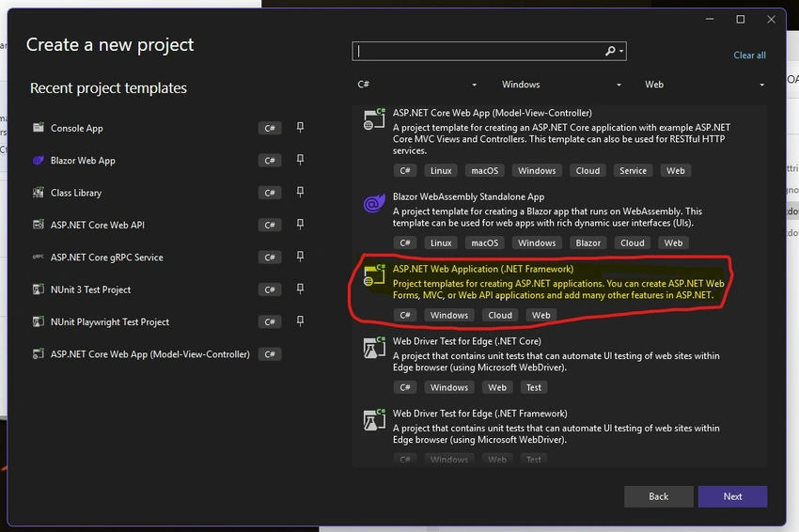Click the Blazor tag on WebAssembly template
Screen dimensions: 799x532
588,243
